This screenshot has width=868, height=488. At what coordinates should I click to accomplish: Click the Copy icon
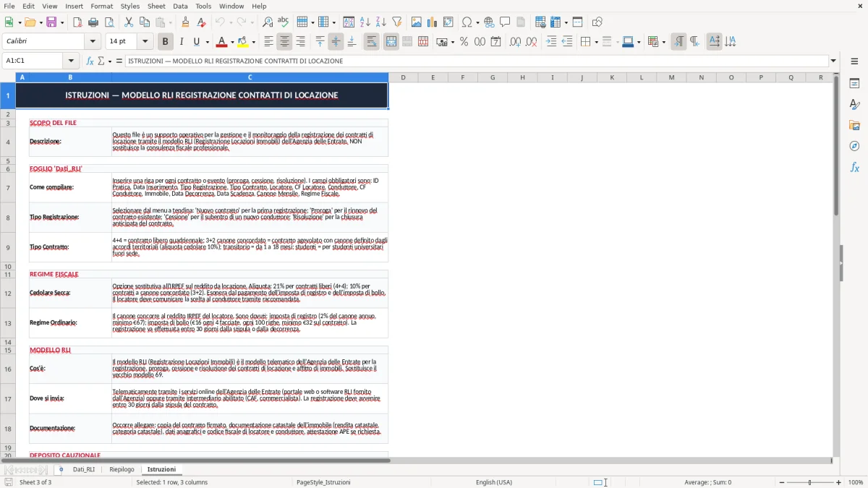click(x=145, y=22)
